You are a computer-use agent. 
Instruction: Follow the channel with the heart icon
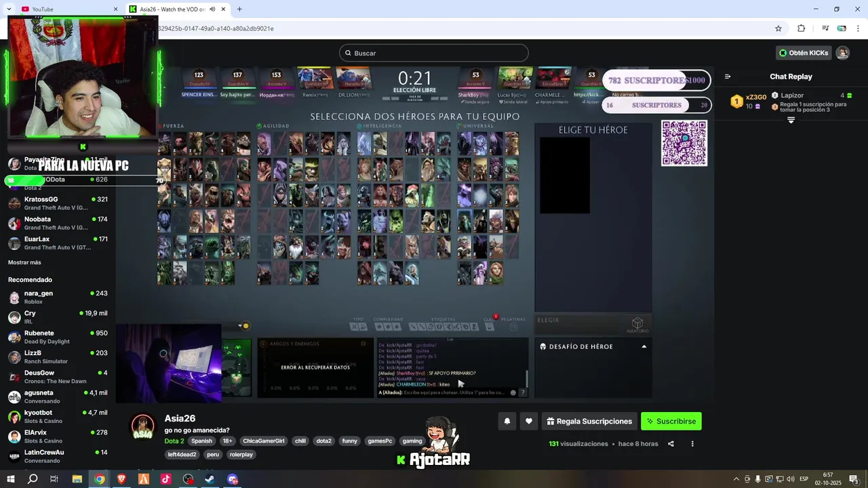pos(529,421)
